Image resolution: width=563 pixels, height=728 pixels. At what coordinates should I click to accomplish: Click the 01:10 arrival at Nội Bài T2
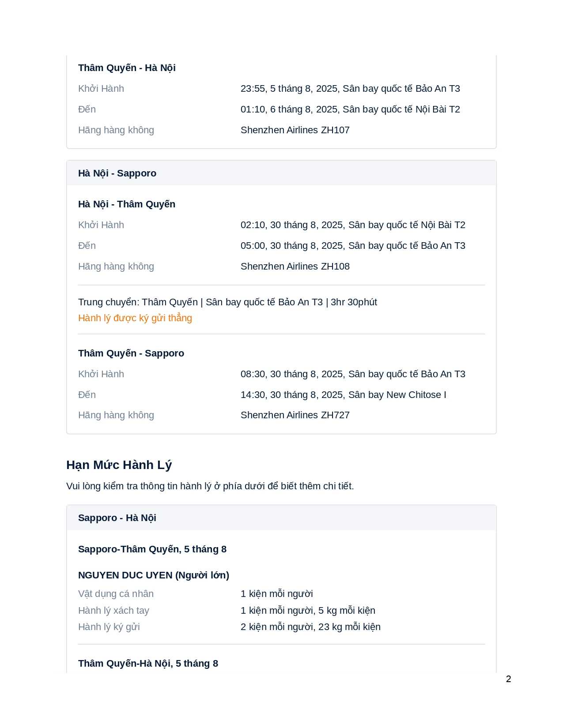pyautogui.click(x=350, y=109)
